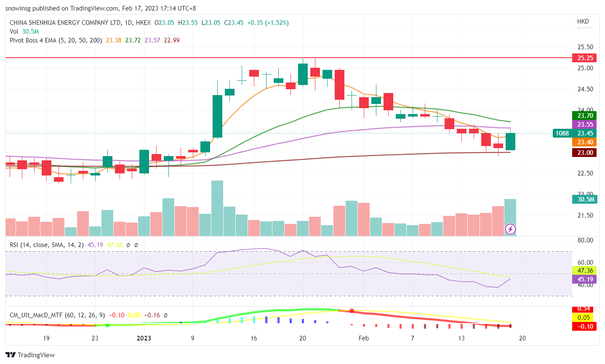This screenshot has height=364, width=605.
Task: Click the 45.19 RSI value label on the axis
Action: 585,279
